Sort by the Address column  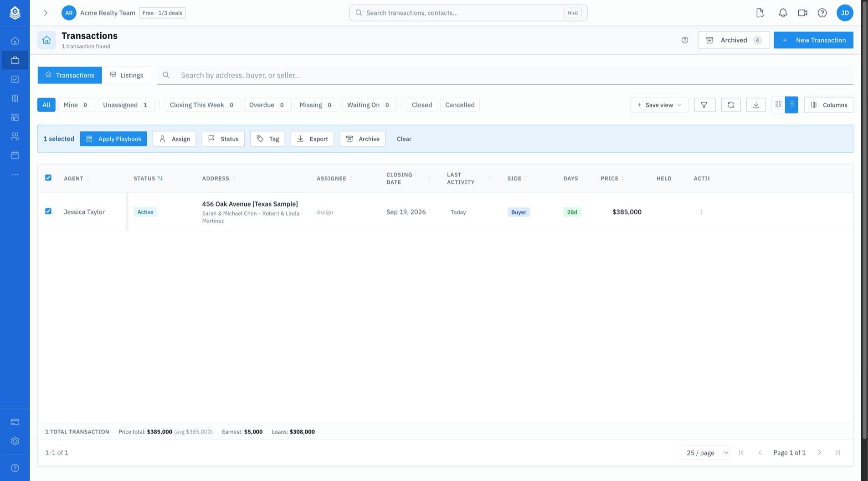coord(219,178)
